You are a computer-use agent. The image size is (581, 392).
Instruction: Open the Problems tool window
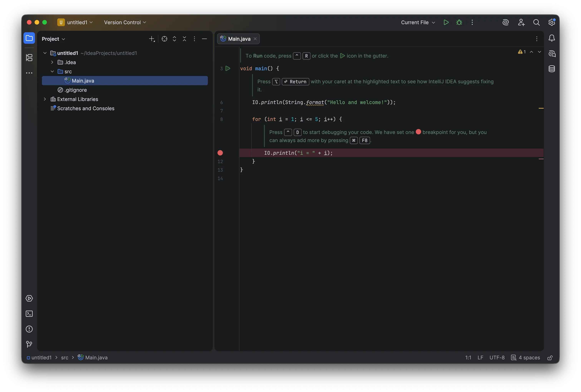click(29, 329)
